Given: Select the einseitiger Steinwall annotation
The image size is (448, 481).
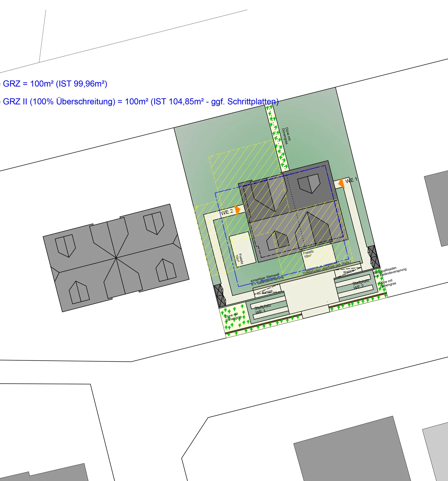Looking at the screenshot, I should (x=267, y=279).
